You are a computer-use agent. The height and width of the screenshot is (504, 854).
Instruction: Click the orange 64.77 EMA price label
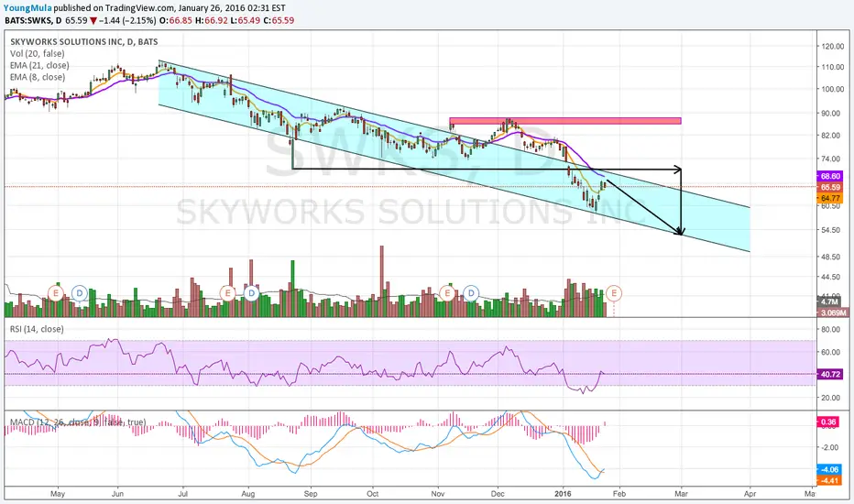[x=830, y=198]
